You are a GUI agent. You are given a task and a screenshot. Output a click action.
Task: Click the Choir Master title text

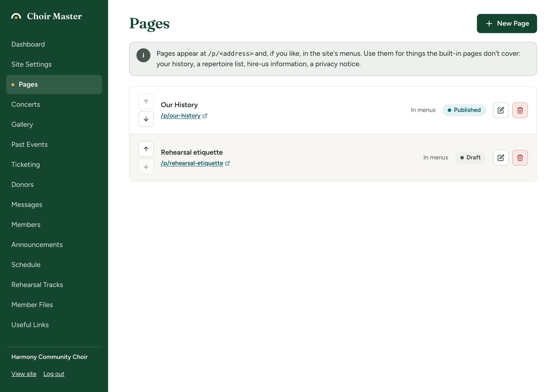[54, 16]
